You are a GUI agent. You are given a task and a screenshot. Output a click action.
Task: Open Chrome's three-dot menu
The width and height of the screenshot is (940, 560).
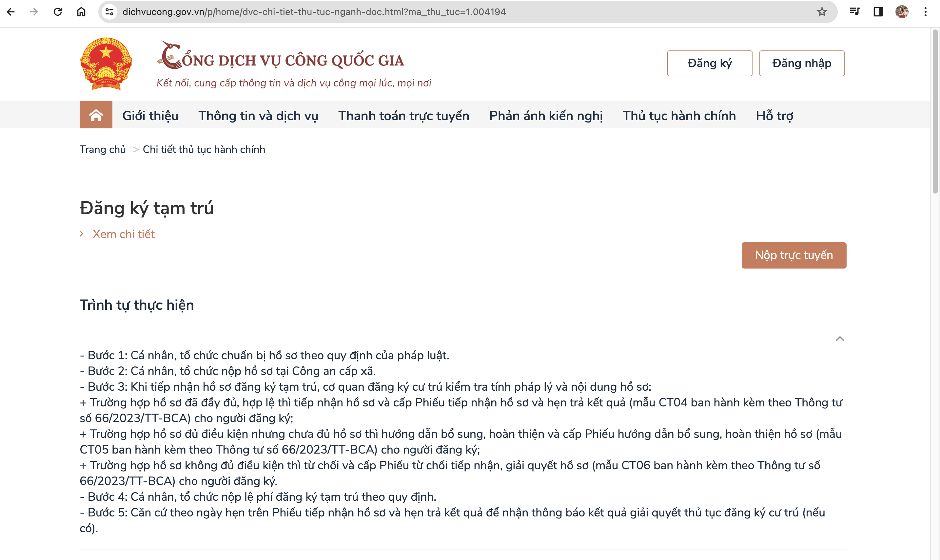[925, 12]
